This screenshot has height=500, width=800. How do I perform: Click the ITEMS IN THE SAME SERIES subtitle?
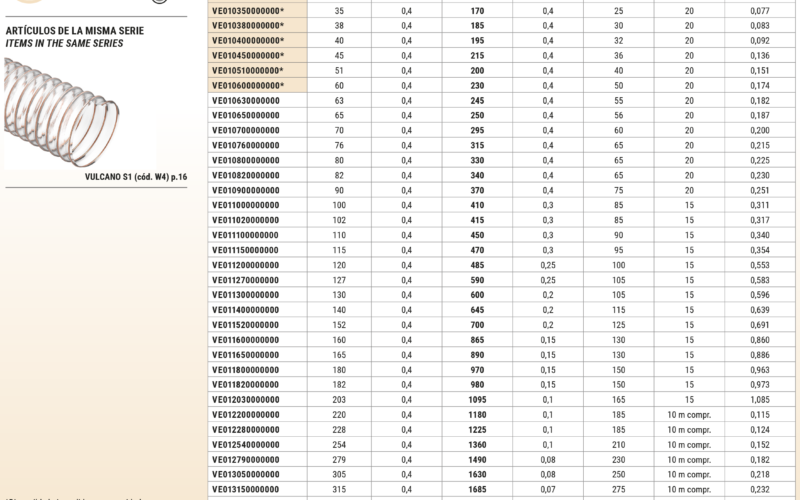64,43
